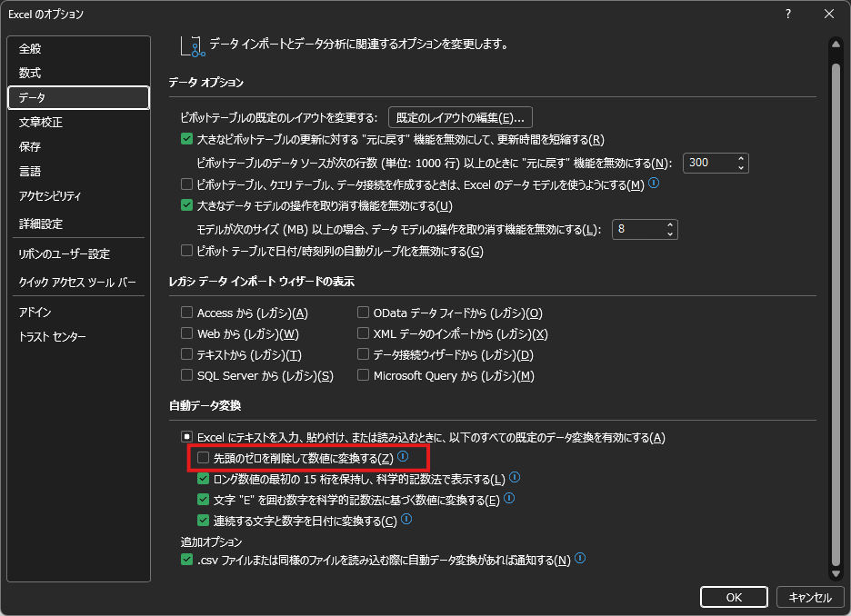Click the キャンセル button
This screenshot has height=616, width=851.
[x=809, y=597]
